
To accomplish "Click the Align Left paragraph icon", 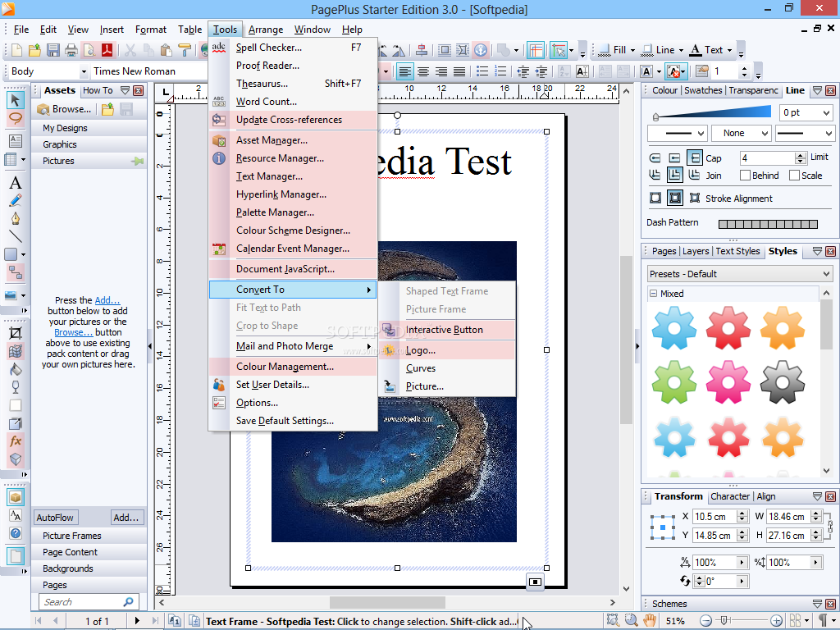I will tap(405, 71).
